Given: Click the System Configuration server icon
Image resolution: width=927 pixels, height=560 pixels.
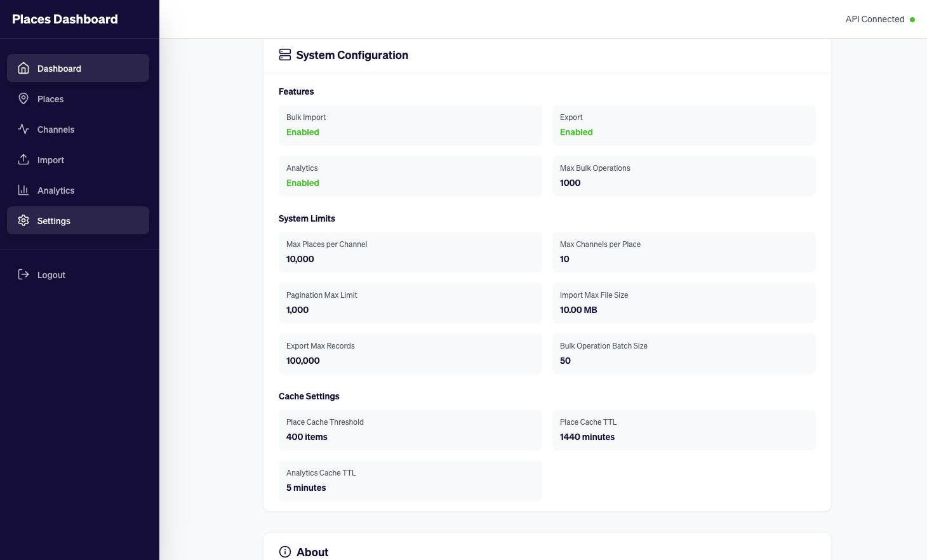Looking at the screenshot, I should pos(284,55).
